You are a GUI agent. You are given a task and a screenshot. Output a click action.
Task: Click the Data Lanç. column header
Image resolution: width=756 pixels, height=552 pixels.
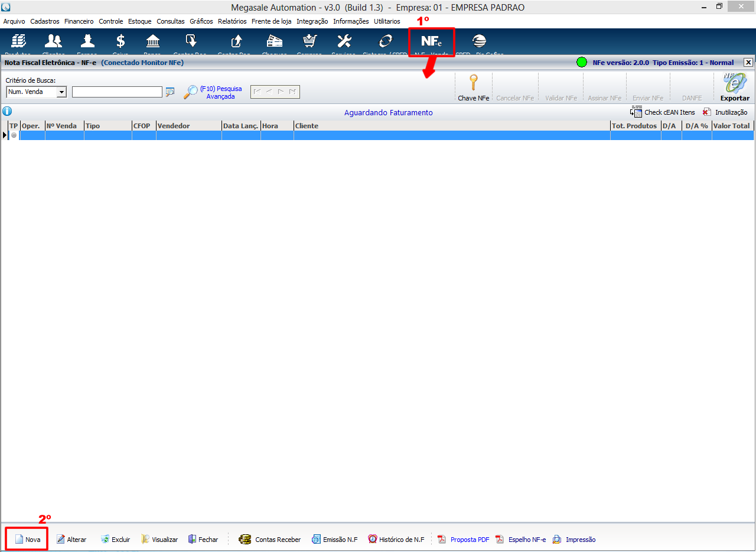241,126
